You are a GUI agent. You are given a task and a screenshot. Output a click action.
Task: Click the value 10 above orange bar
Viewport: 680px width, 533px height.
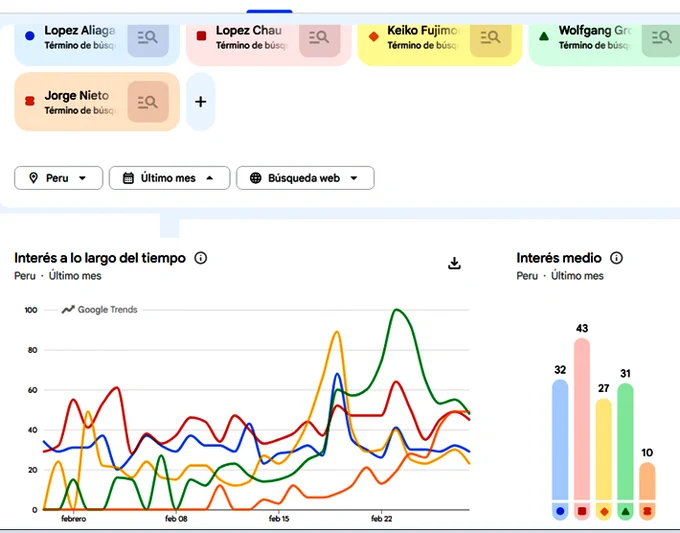coord(647,453)
